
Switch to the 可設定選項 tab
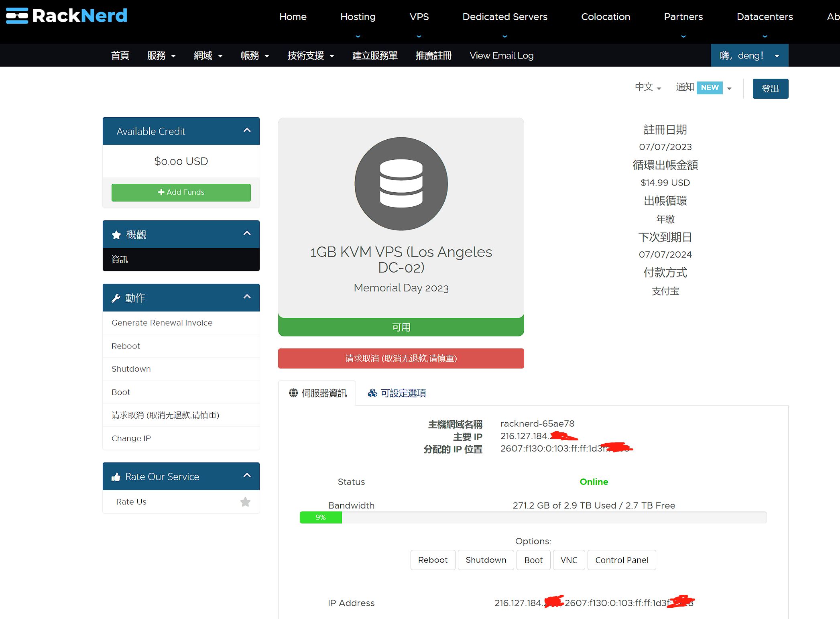pyautogui.click(x=397, y=393)
